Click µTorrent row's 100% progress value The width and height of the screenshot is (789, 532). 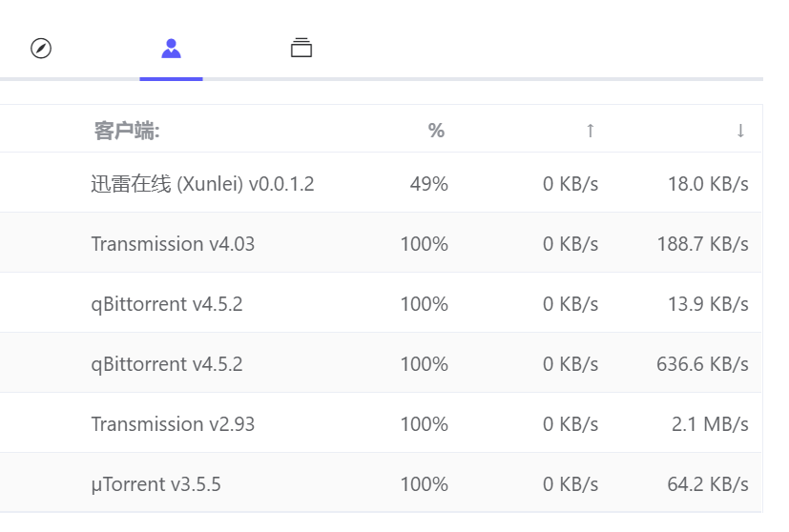[424, 484]
